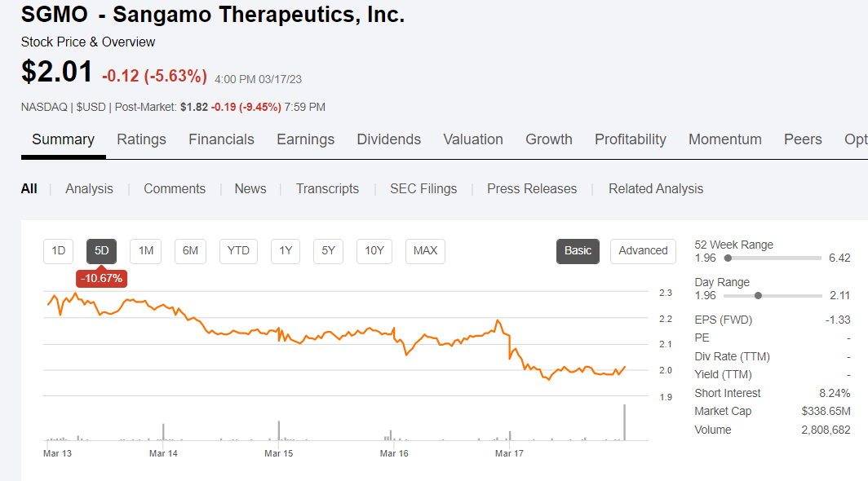Set chart range to 1D

pos(59,251)
